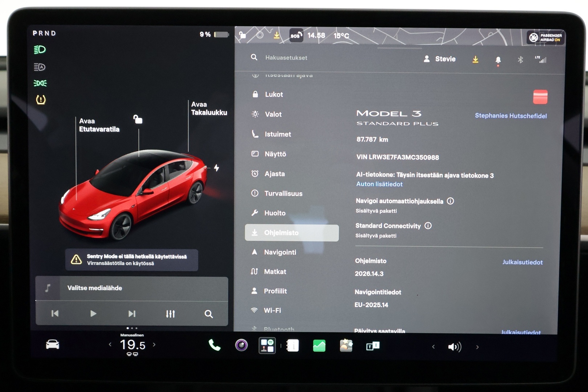
Task: Open Julkaisutiedot beside the Ohjelmisto heading
Action: tap(522, 262)
